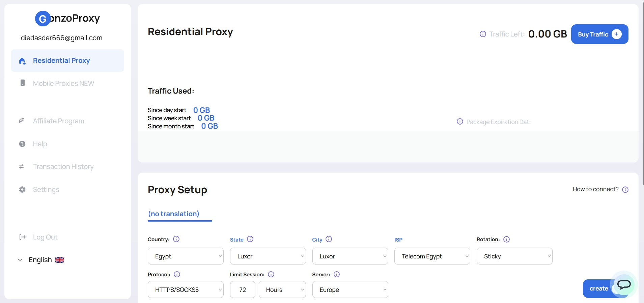Image resolution: width=644 pixels, height=303 pixels.
Task: Click the Server info icon
Action: point(336,274)
